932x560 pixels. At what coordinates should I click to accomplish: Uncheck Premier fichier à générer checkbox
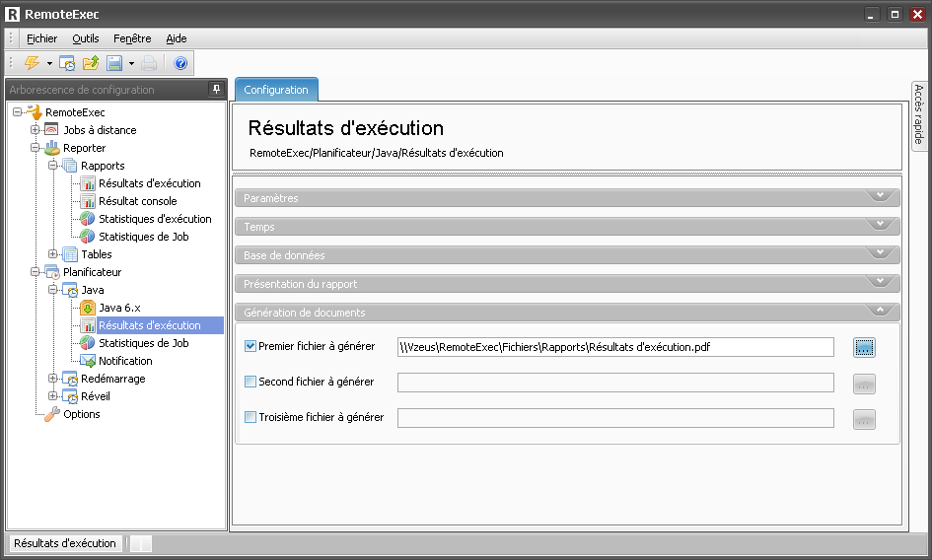(251, 346)
